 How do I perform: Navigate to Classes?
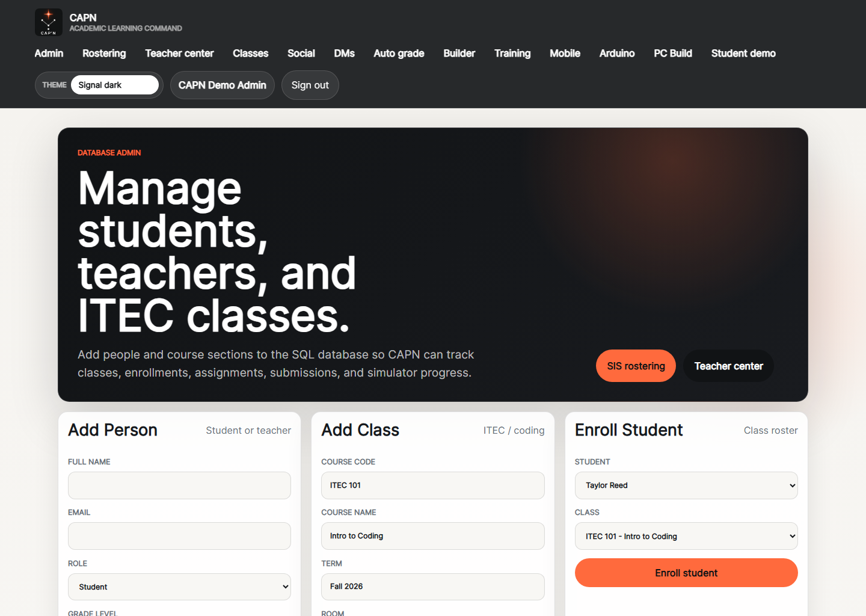click(x=250, y=54)
